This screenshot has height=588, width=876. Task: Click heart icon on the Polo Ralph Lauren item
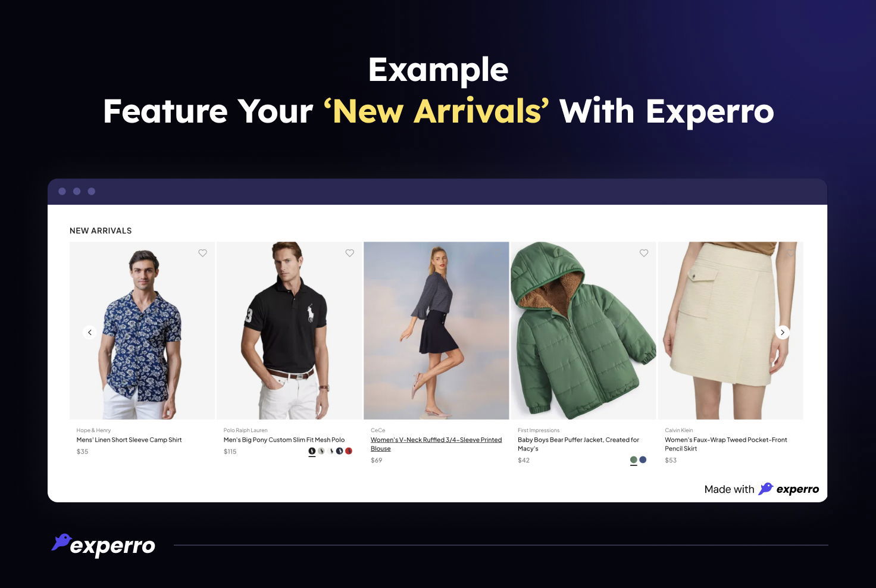(x=350, y=253)
